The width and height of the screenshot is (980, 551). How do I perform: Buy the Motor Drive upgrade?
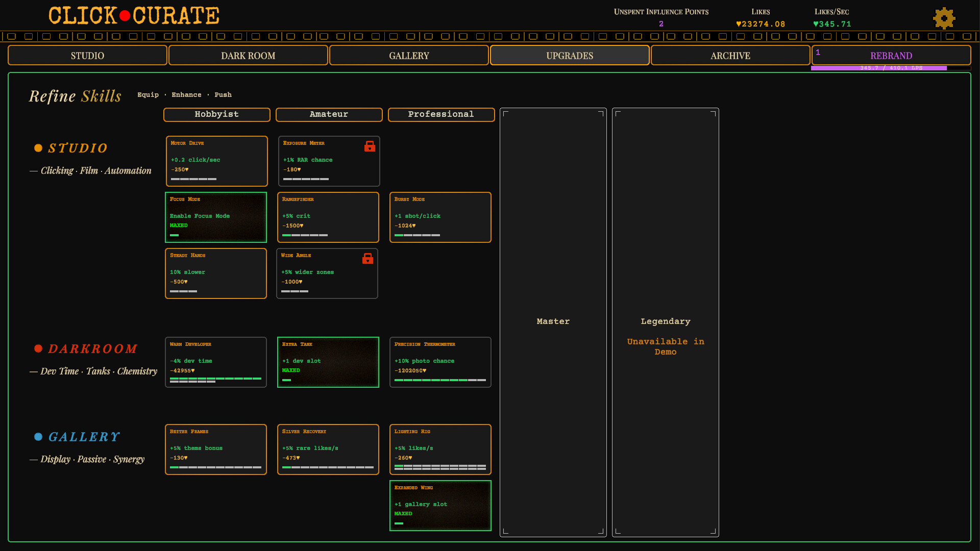[216, 161]
